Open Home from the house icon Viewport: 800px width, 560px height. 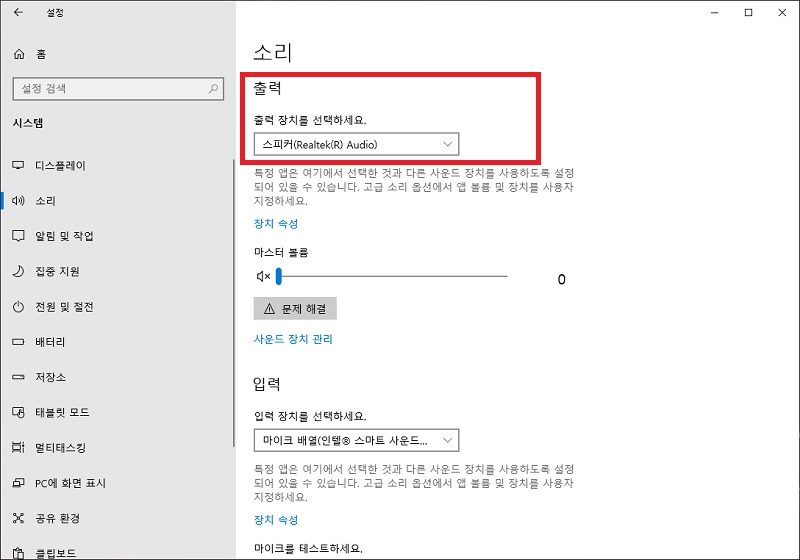click(x=19, y=54)
